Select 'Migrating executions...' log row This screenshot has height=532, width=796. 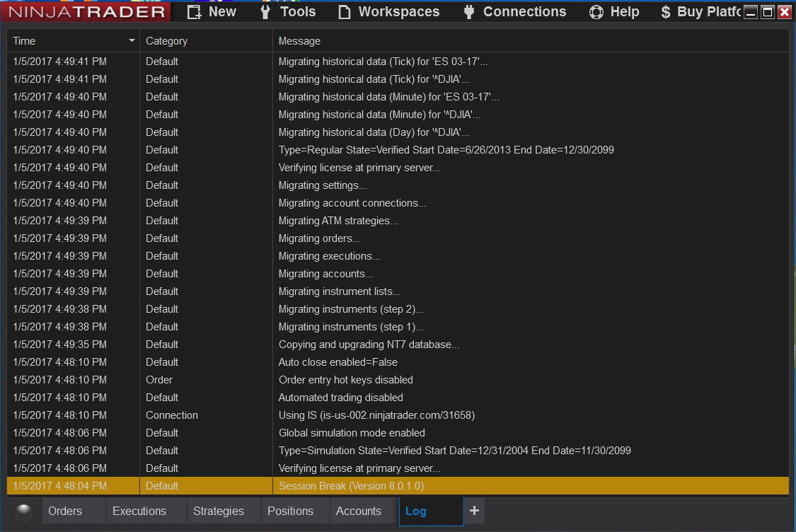(x=398, y=256)
